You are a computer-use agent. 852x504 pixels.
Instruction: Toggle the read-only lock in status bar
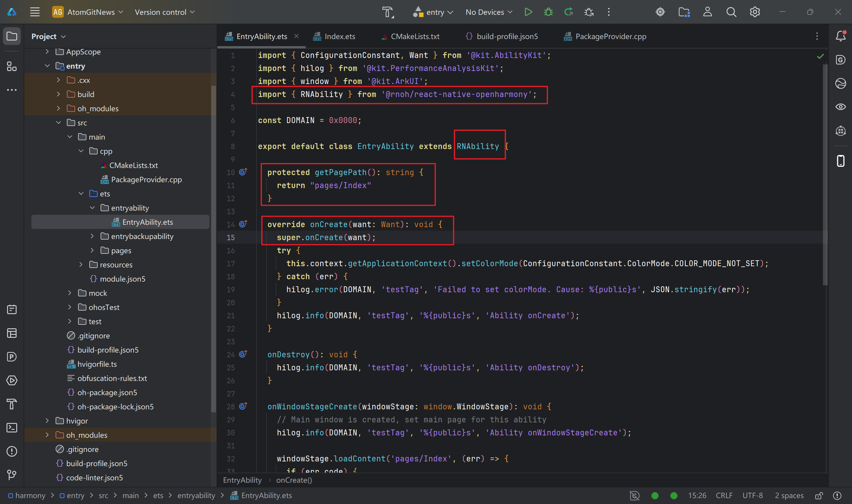click(819, 495)
